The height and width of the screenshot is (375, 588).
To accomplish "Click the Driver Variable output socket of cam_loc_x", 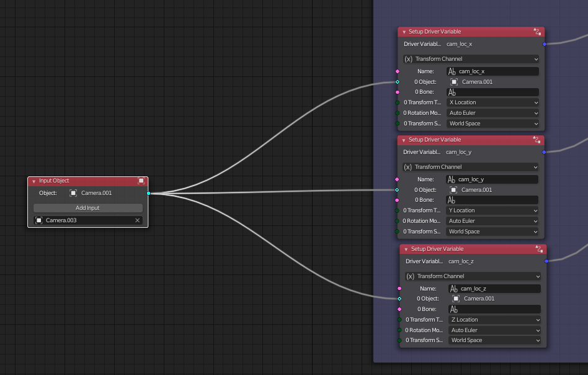I will (545, 44).
